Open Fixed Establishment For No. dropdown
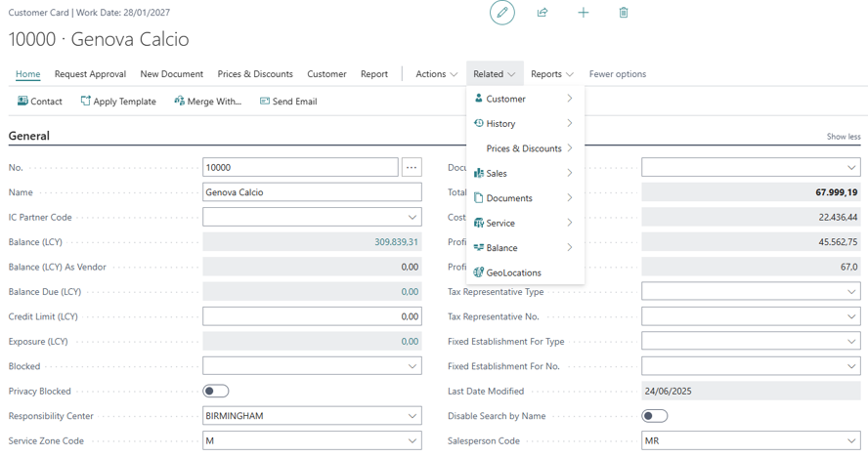 (x=851, y=366)
